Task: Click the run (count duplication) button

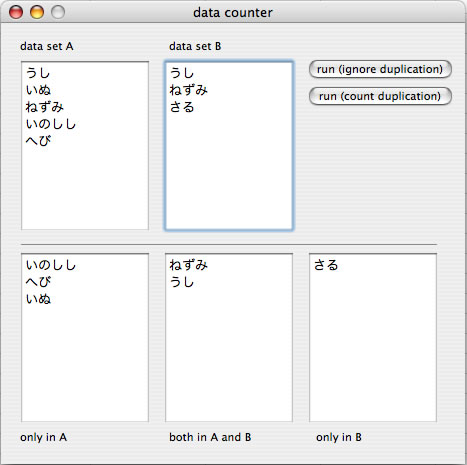Action: (380, 96)
